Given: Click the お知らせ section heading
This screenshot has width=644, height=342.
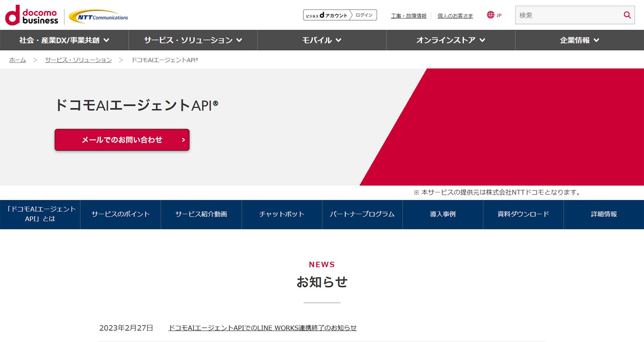Looking at the screenshot, I should click(x=322, y=282).
